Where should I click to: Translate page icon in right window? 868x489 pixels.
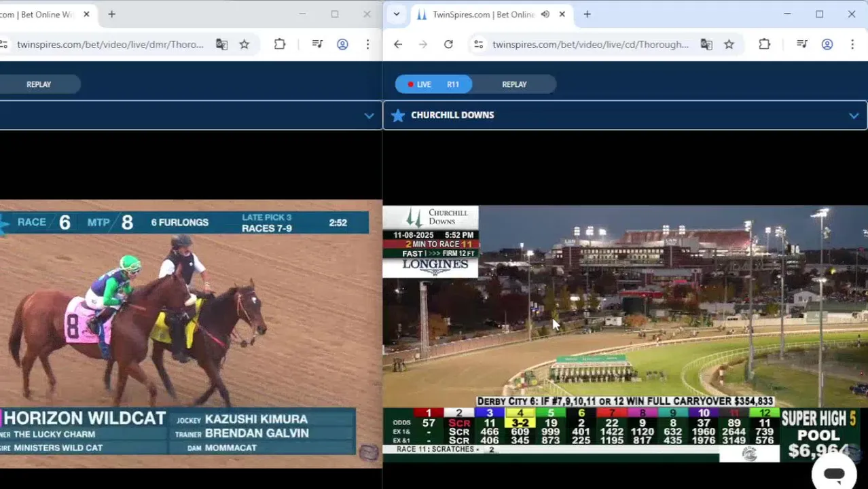(706, 44)
